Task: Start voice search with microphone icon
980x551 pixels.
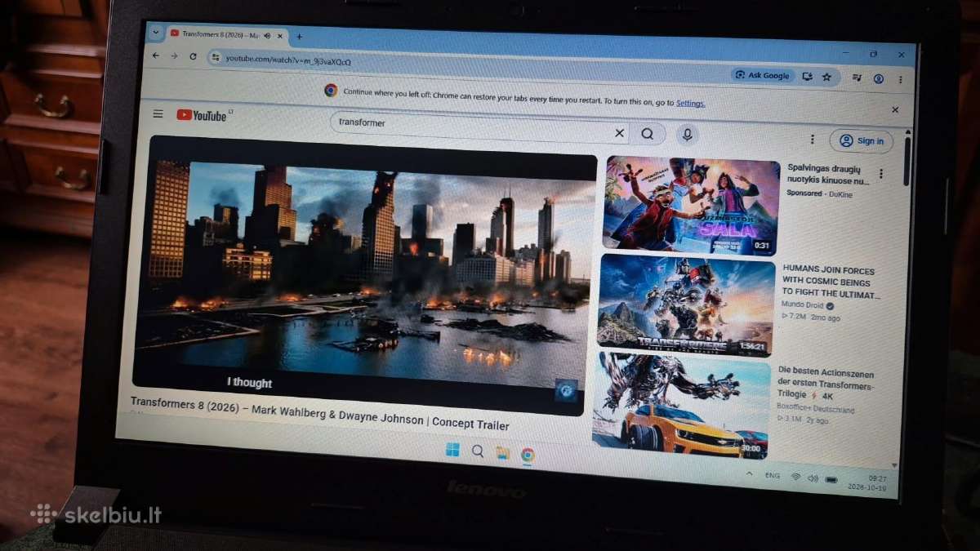Action: pos(687,135)
